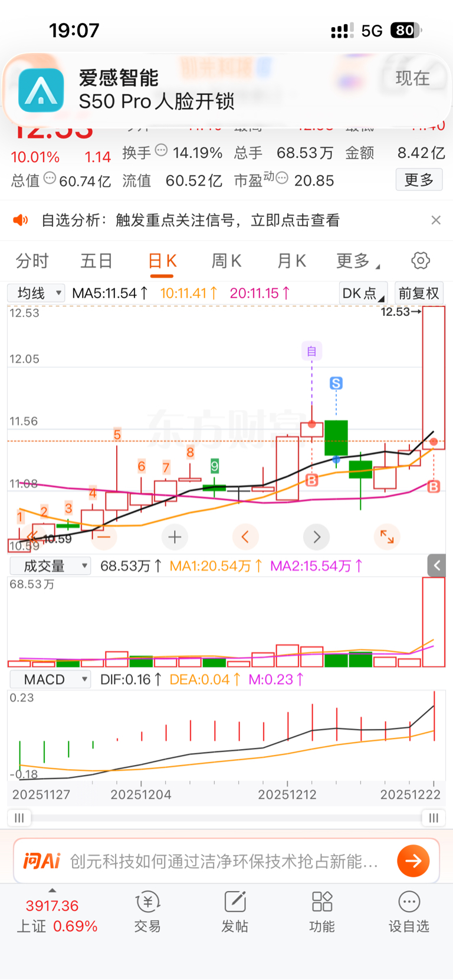Open 更多 stock details button
The width and height of the screenshot is (453, 980).
pyautogui.click(x=419, y=180)
